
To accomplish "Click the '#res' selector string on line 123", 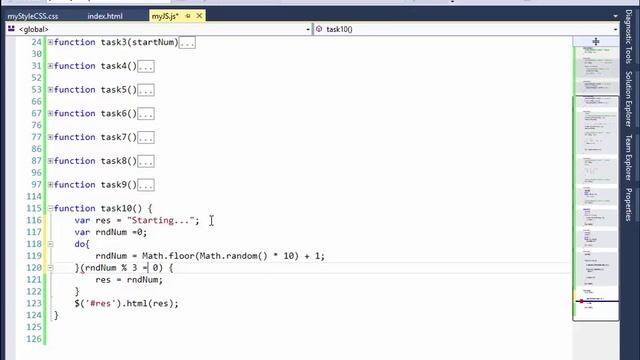I will (100, 303).
